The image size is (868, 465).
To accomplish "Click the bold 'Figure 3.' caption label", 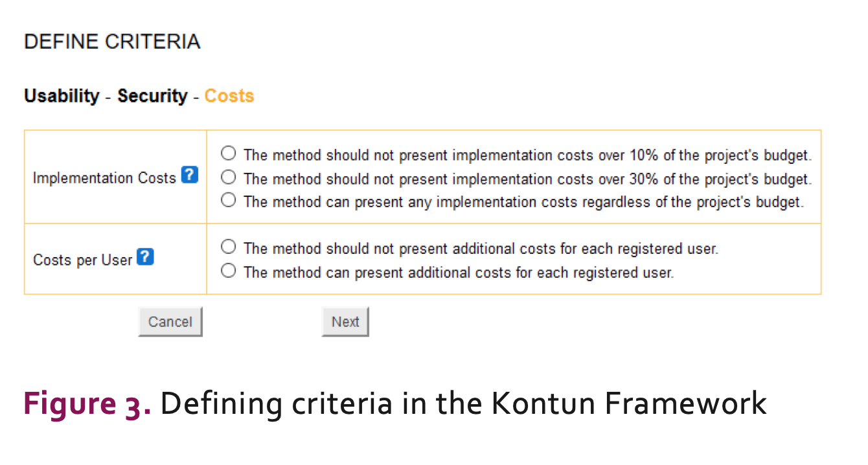I will [x=87, y=403].
